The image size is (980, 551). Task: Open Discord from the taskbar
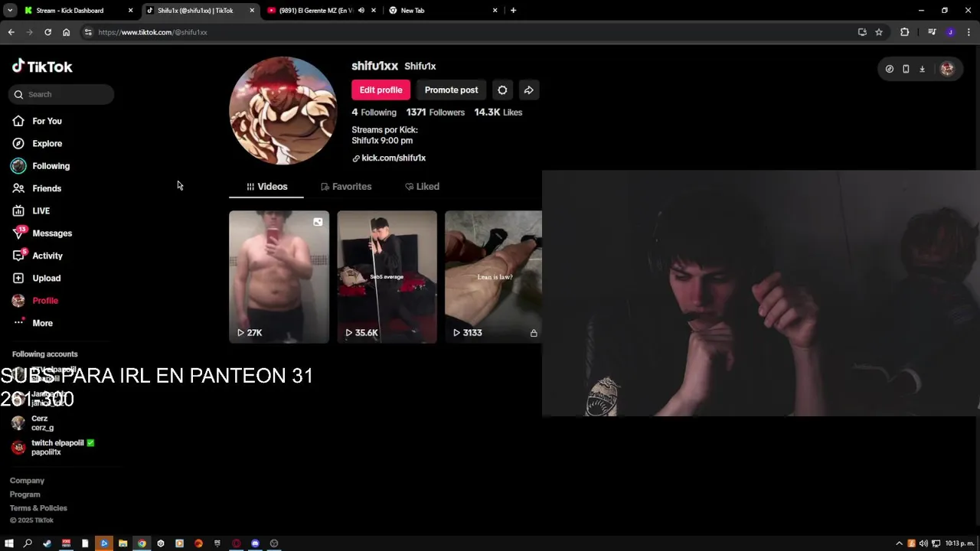pyautogui.click(x=255, y=543)
